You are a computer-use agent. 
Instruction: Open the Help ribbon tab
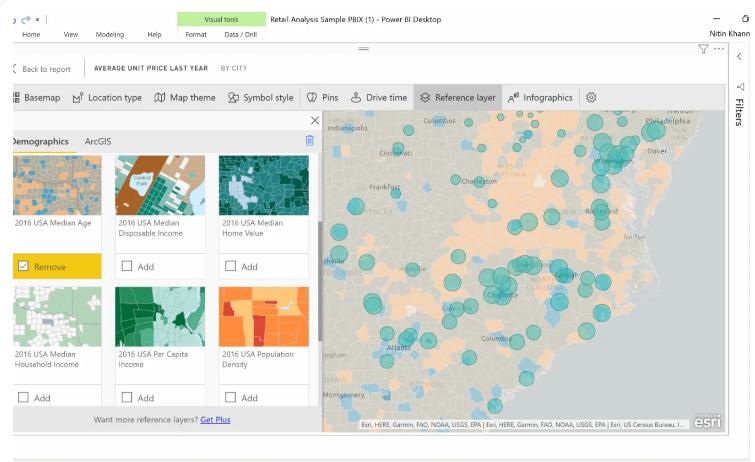coord(154,35)
